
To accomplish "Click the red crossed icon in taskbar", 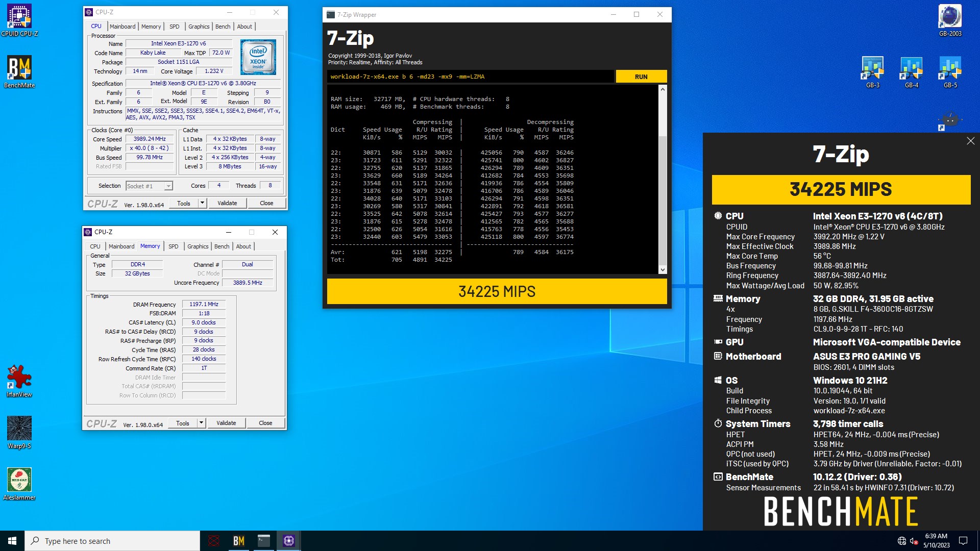I will 214,541.
